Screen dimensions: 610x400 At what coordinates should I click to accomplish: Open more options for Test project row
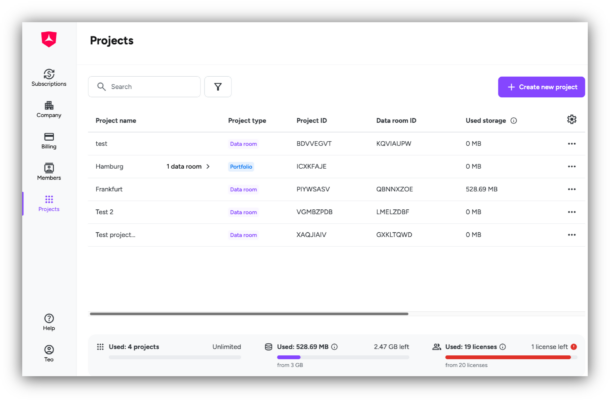571,235
